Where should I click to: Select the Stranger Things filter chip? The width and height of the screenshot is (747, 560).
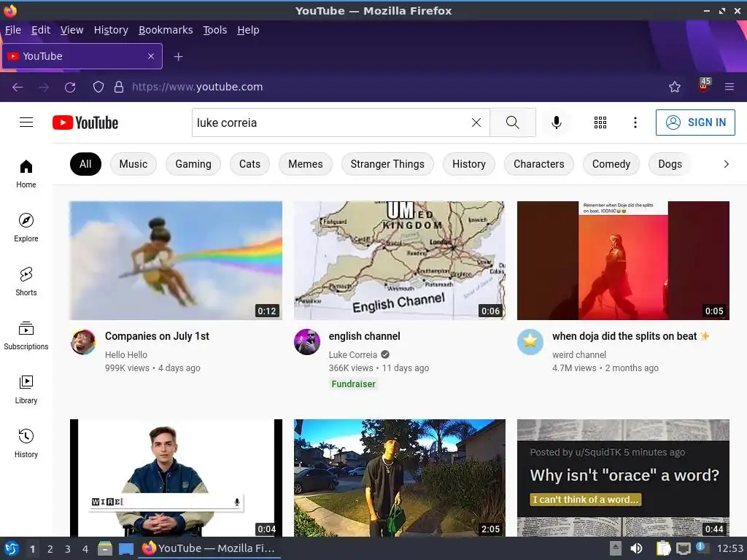click(387, 164)
